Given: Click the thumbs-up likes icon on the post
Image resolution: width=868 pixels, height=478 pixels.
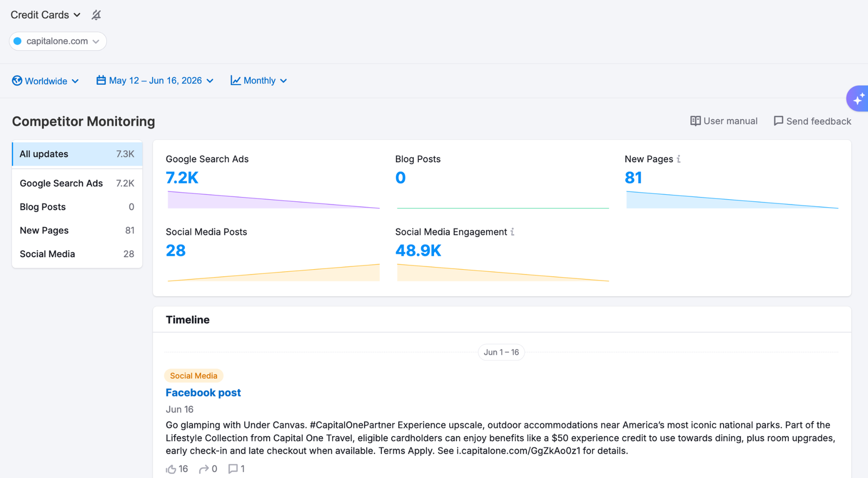Looking at the screenshot, I should [x=171, y=469].
